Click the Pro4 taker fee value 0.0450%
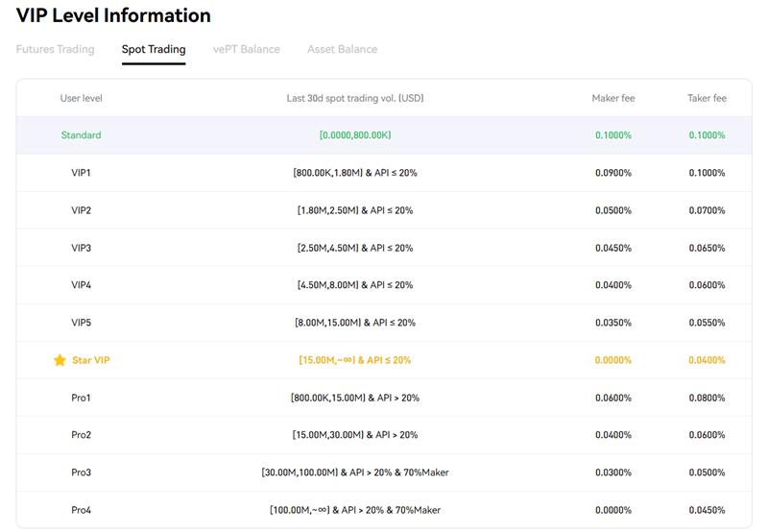This screenshot has height=532, width=768. click(x=707, y=510)
